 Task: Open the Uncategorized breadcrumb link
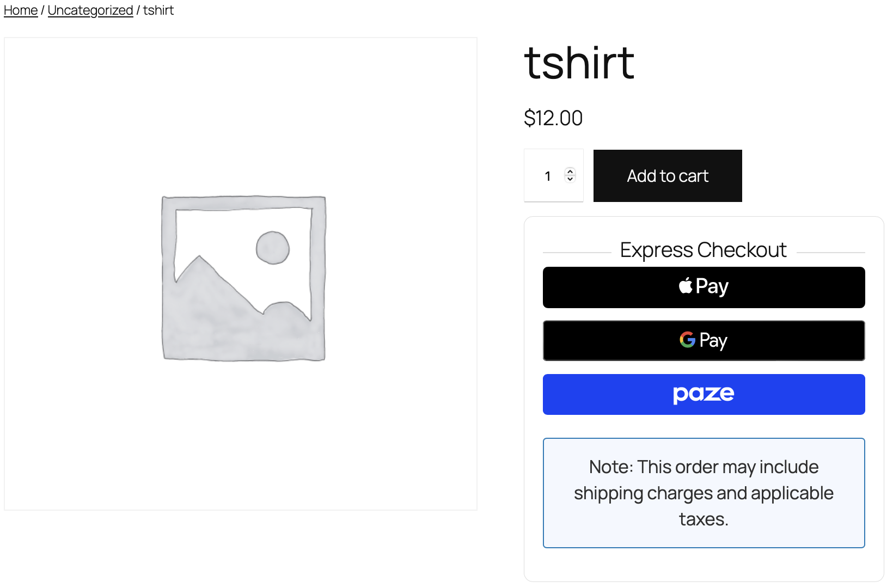90,10
